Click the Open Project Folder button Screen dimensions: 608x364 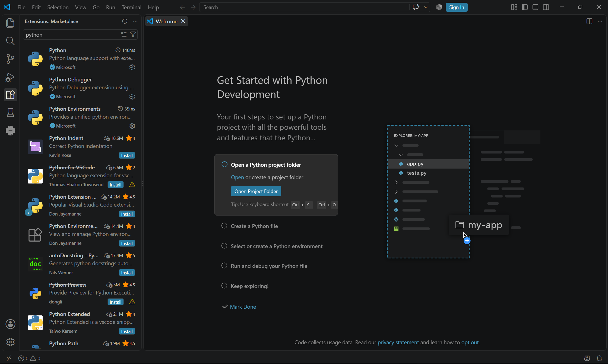256,191
